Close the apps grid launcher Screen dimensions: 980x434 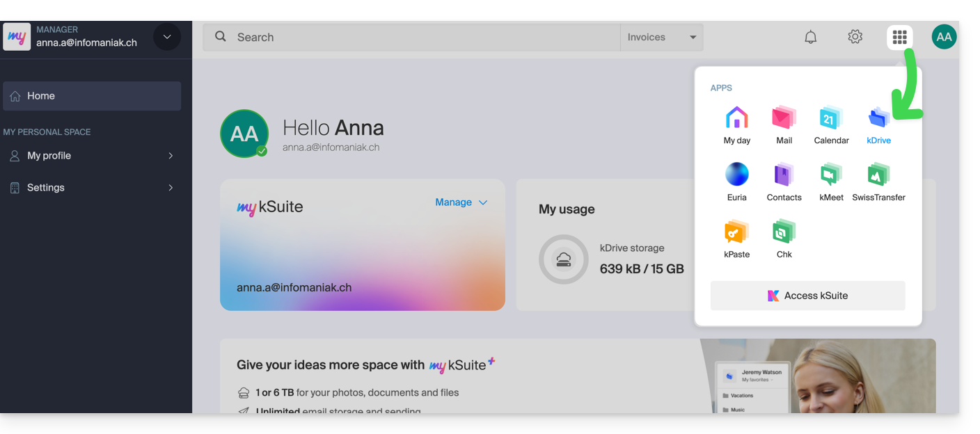click(x=899, y=37)
